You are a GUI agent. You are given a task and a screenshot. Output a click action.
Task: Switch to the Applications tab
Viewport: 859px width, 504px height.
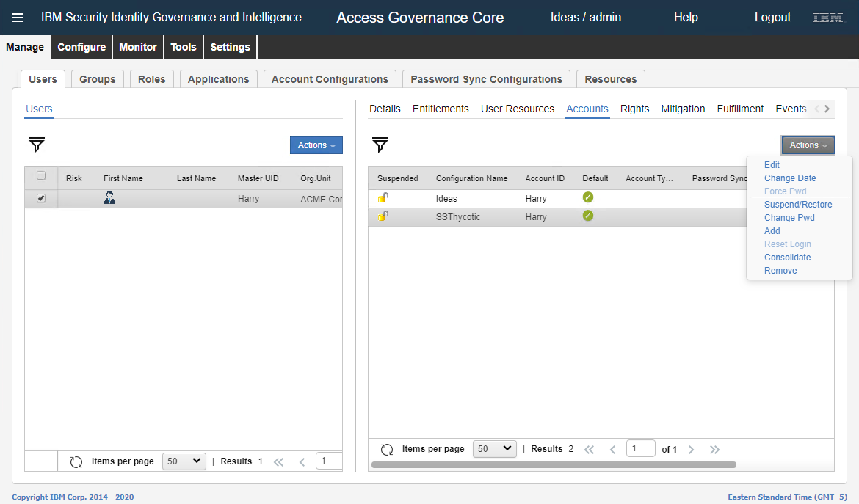click(x=219, y=79)
